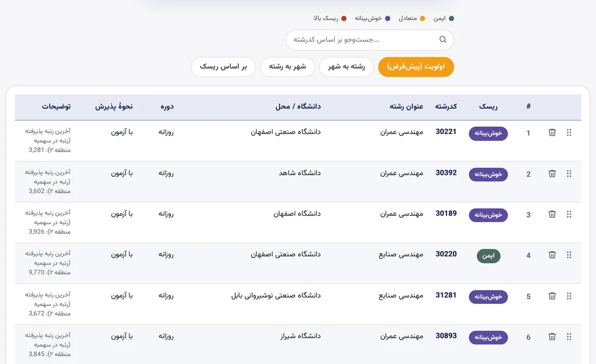Click the خوش‌بینانه badge in row 3
The image size is (596, 364).
tap(488, 215)
